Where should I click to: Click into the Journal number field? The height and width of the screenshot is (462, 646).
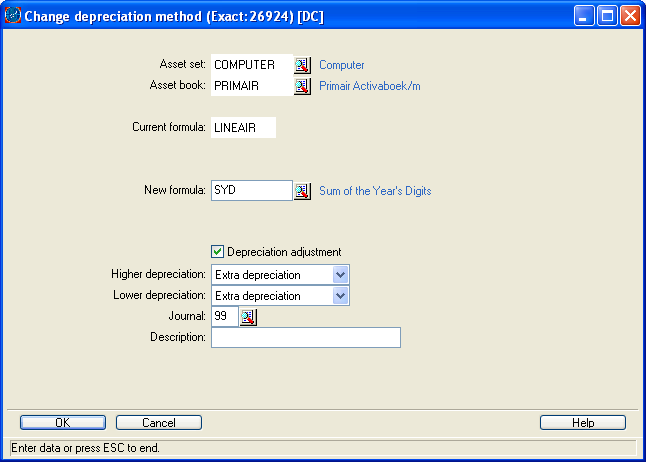click(224, 317)
